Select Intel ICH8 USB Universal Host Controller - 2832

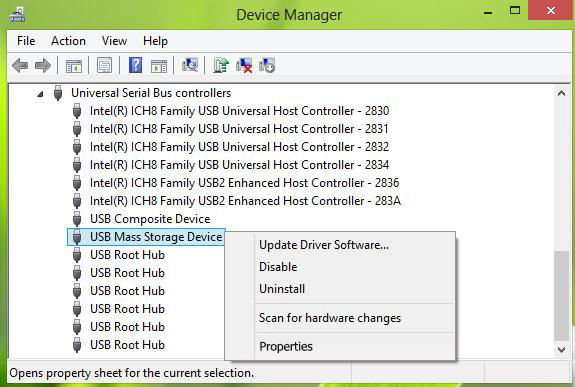pyautogui.click(x=239, y=147)
